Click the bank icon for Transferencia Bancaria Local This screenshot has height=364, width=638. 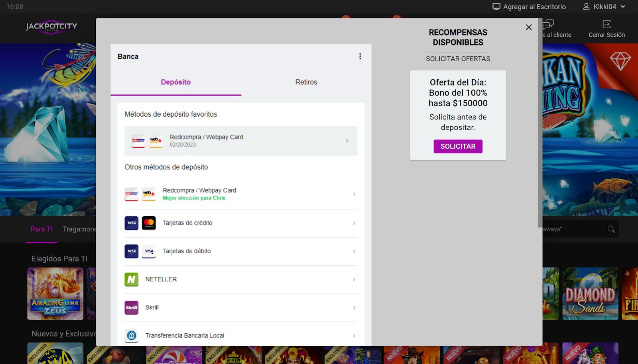coord(132,336)
